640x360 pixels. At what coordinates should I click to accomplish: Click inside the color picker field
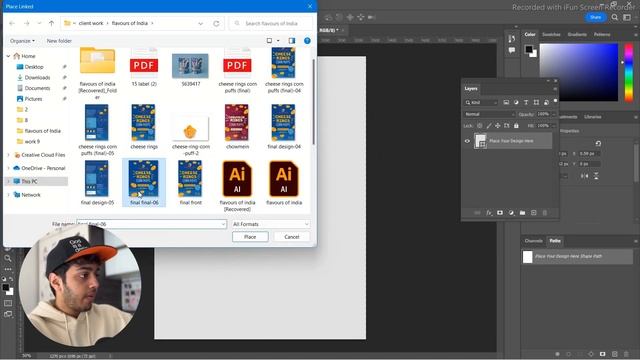579,72
